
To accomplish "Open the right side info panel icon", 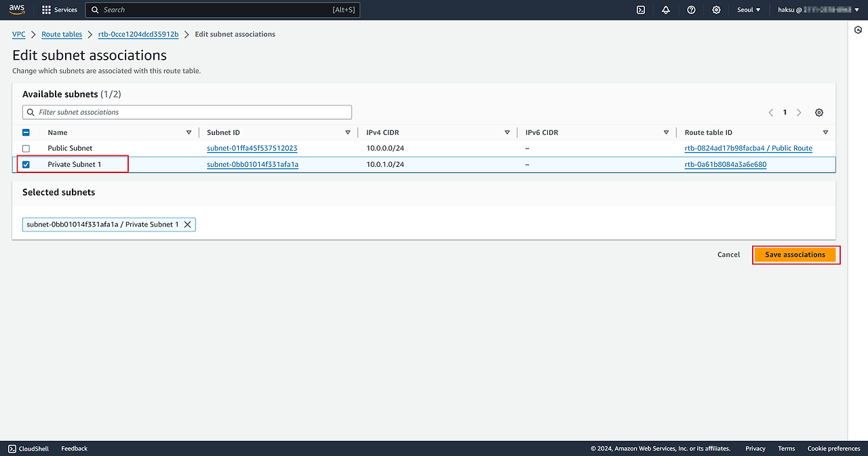I will pos(858,31).
